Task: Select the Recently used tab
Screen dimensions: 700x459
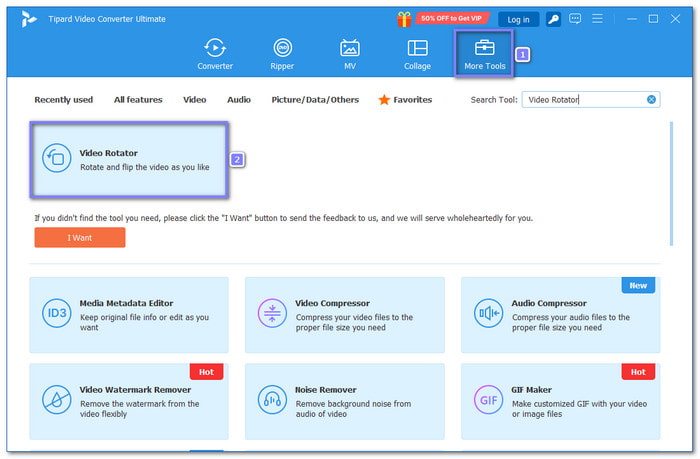Action: [64, 100]
